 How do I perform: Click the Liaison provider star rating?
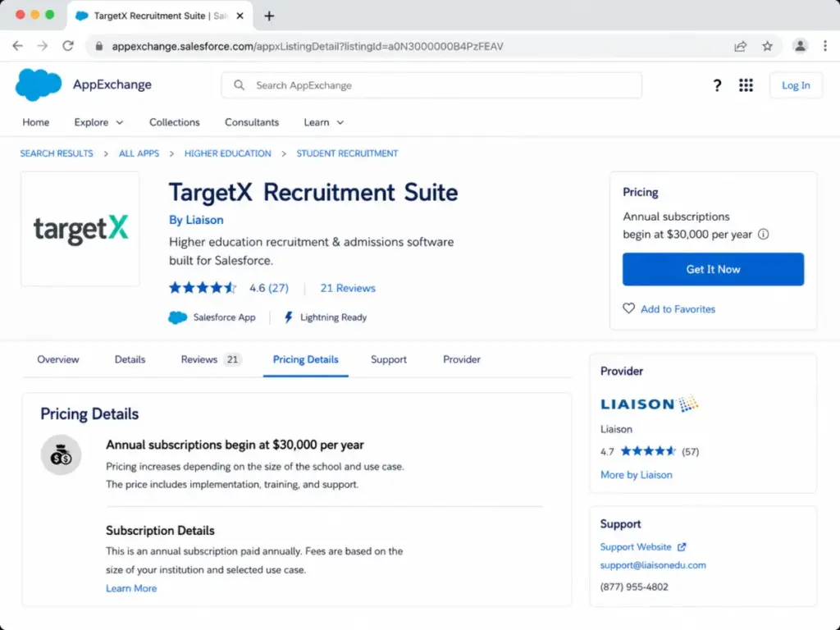click(650, 451)
